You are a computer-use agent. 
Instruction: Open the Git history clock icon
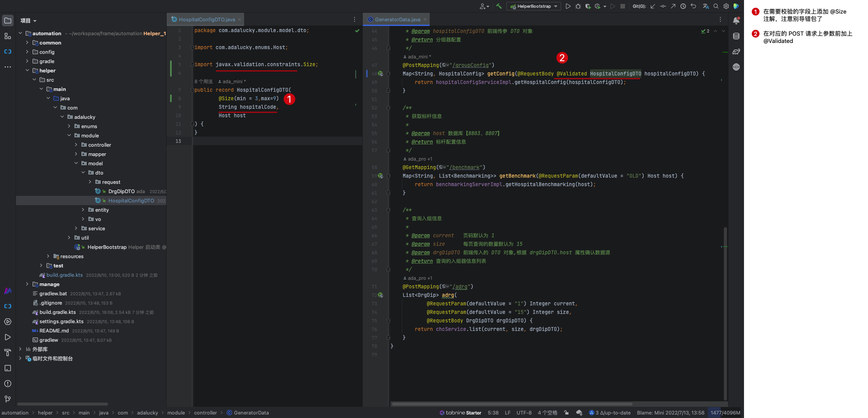[683, 6]
